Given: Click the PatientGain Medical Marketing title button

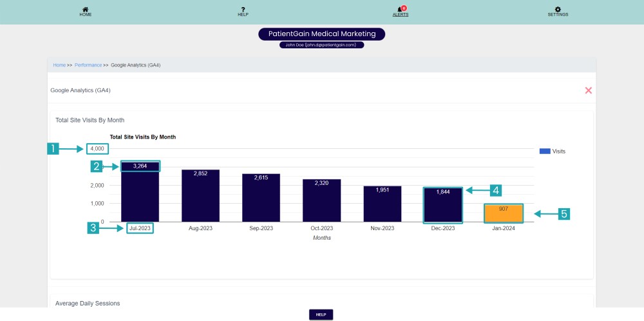Looking at the screenshot, I should point(322,34).
